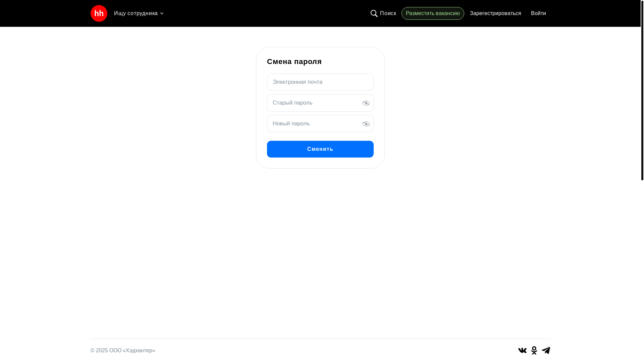The image size is (644, 362).
Task: Click the page's vertical scrollbar
Action: click(x=642, y=90)
